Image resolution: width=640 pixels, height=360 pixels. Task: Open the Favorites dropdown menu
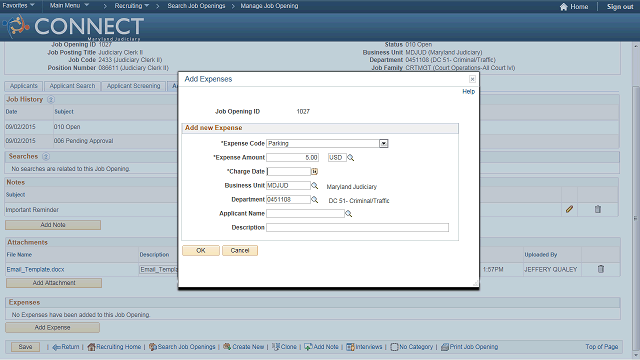point(18,5)
